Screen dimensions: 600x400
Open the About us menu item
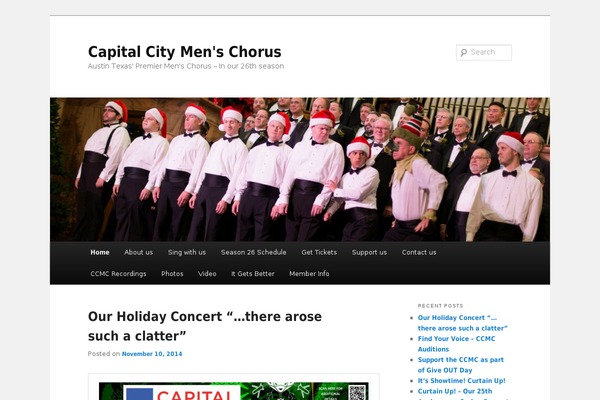(x=139, y=252)
